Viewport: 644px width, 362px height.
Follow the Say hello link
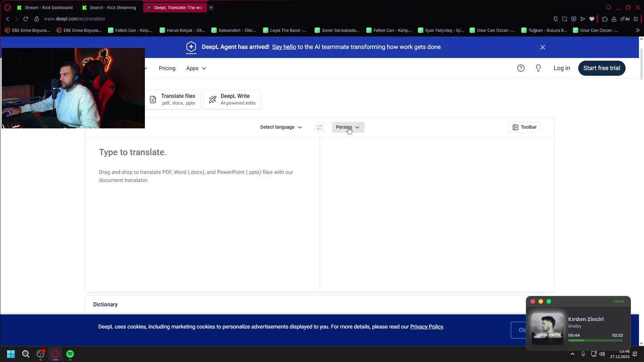tap(284, 47)
